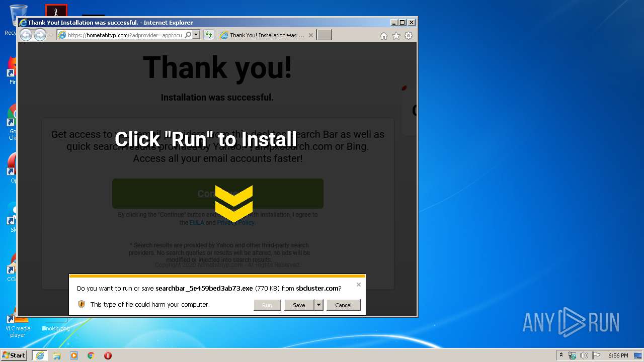The width and height of the screenshot is (644, 362).
Task: Click the 'Thank you!' page heading
Action: [217, 67]
